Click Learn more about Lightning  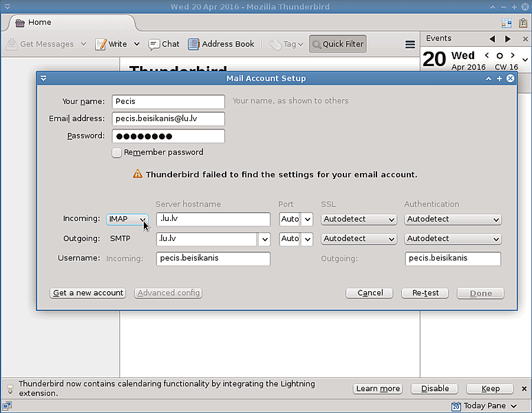378,389
